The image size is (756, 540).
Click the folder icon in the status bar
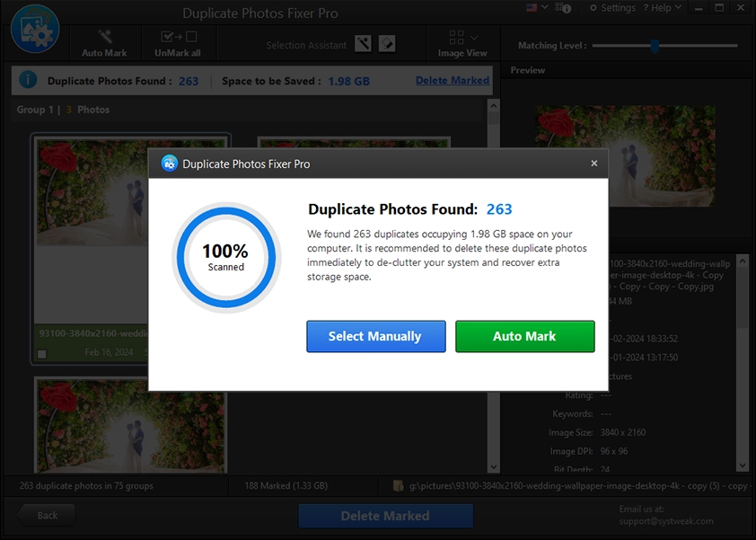pyautogui.click(x=399, y=486)
